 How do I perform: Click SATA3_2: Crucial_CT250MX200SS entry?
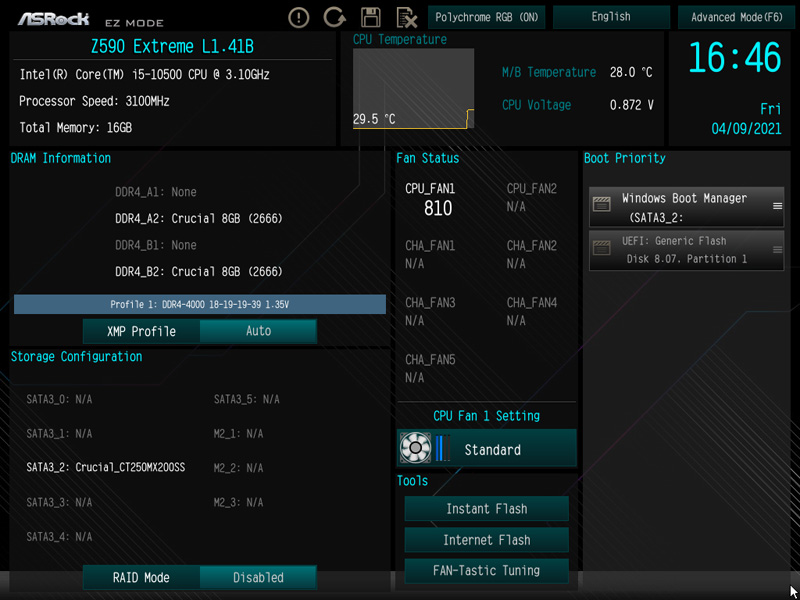click(x=106, y=467)
